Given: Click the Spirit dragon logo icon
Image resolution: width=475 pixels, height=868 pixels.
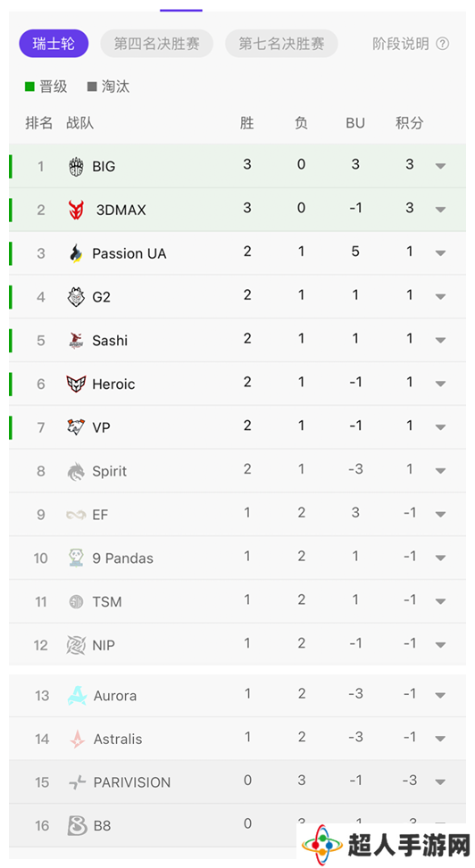Looking at the screenshot, I should [76, 472].
